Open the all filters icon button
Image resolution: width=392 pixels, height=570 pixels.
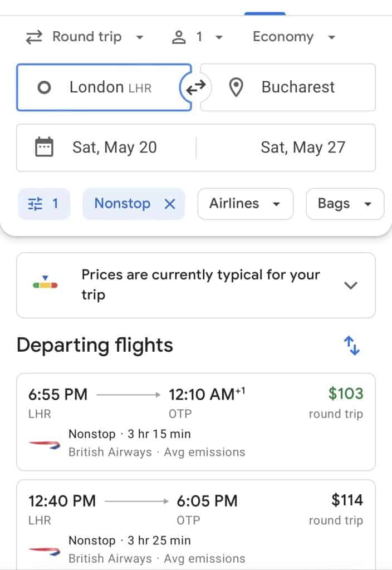(44, 204)
